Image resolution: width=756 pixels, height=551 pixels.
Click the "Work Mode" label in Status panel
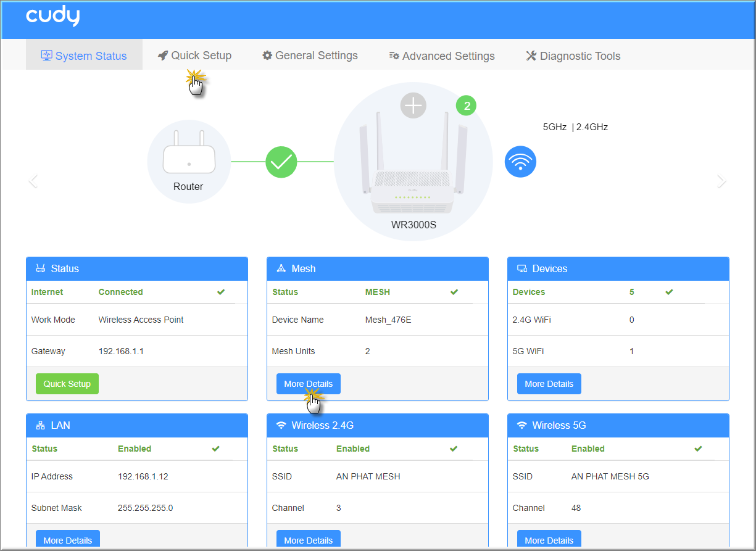click(53, 320)
